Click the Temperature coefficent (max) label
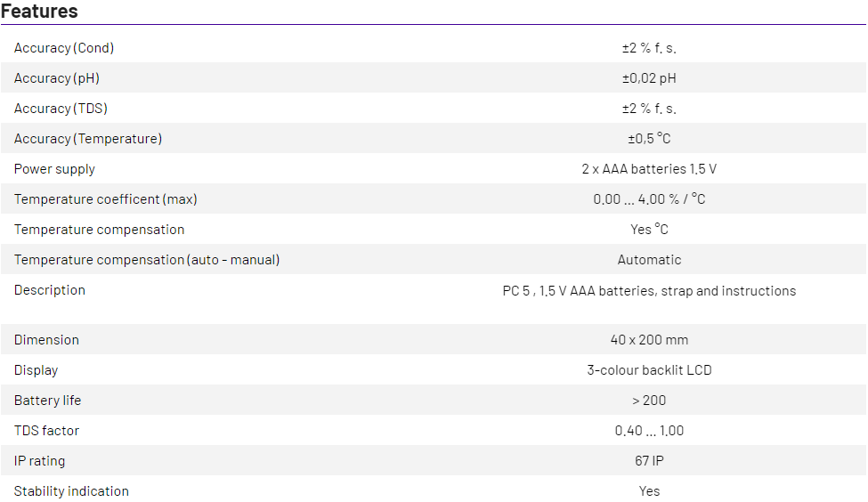Viewport: 868px width, 502px height. point(106,199)
